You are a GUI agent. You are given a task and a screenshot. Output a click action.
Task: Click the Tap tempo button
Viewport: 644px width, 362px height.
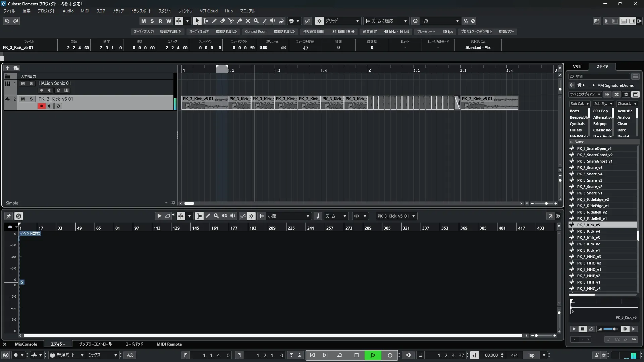click(x=531, y=355)
